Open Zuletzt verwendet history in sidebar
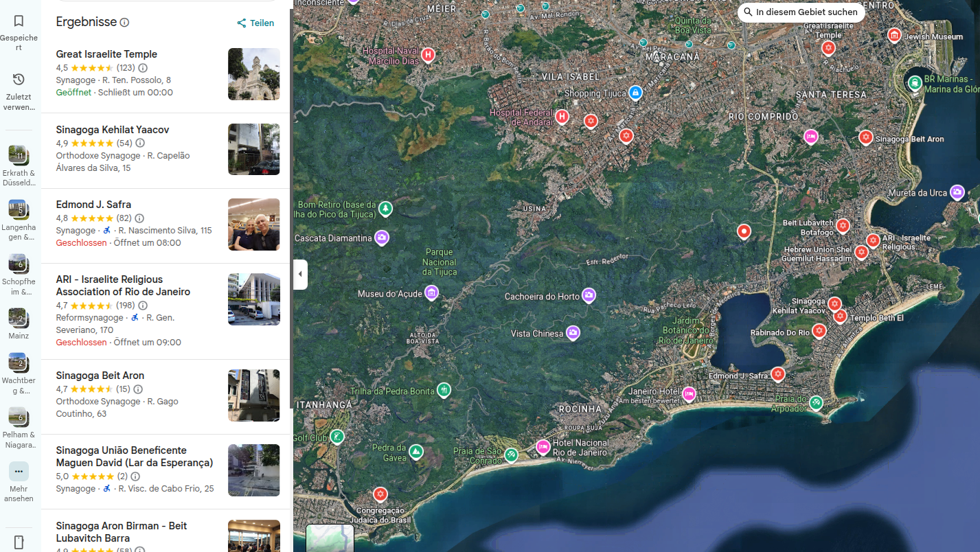980x552 pixels. pos(19,80)
